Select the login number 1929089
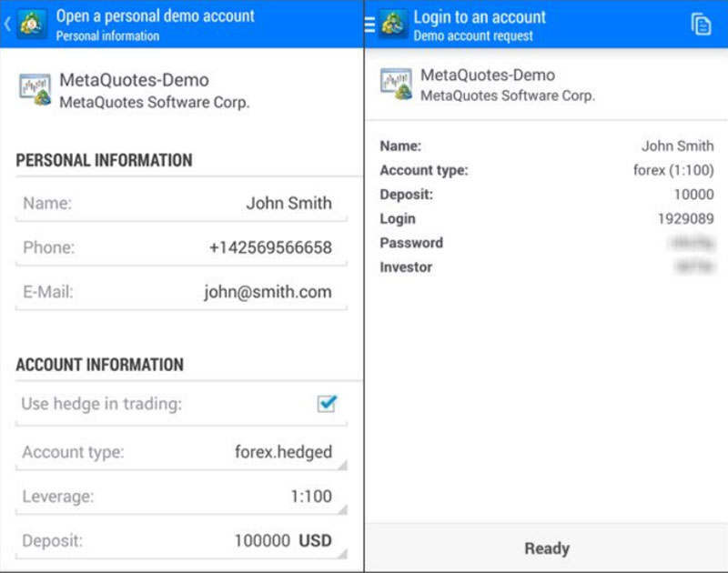 (x=686, y=218)
